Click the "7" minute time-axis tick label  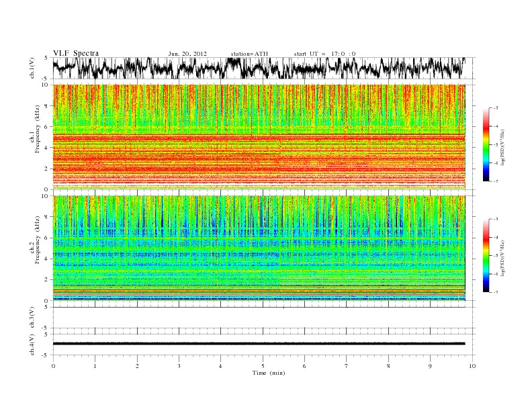pos(347,366)
